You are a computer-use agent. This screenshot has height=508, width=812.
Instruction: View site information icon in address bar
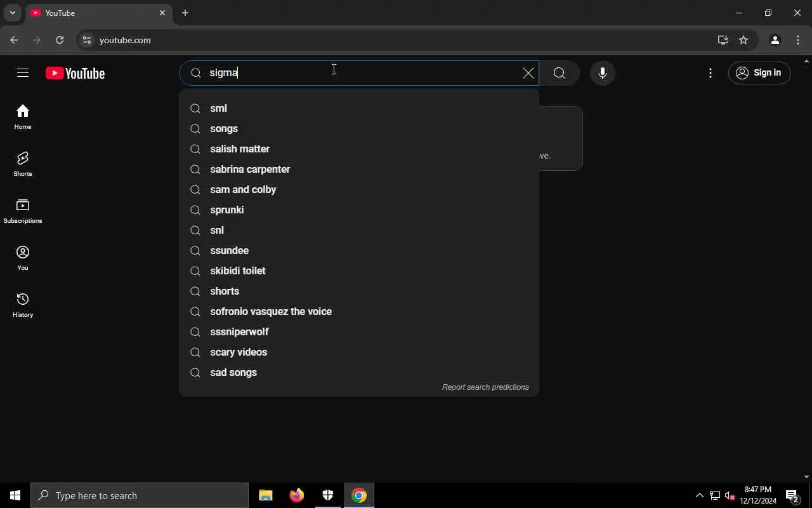(87, 40)
